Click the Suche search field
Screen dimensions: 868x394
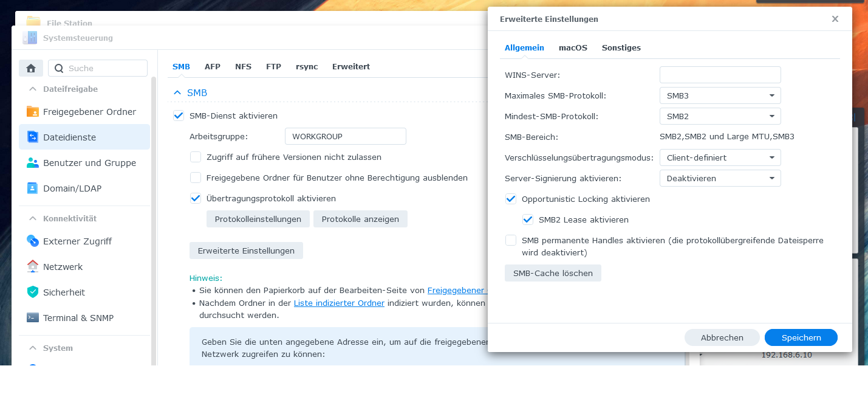98,68
